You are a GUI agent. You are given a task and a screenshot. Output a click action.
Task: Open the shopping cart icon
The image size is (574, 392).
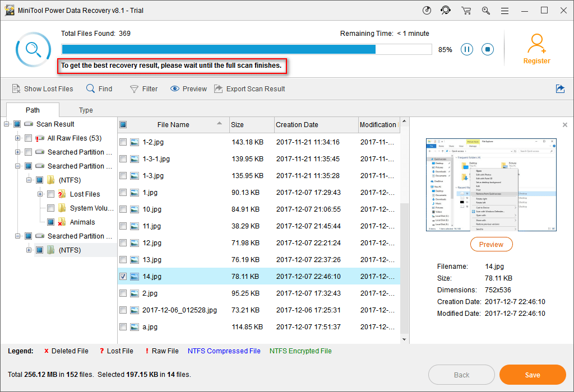pos(466,10)
